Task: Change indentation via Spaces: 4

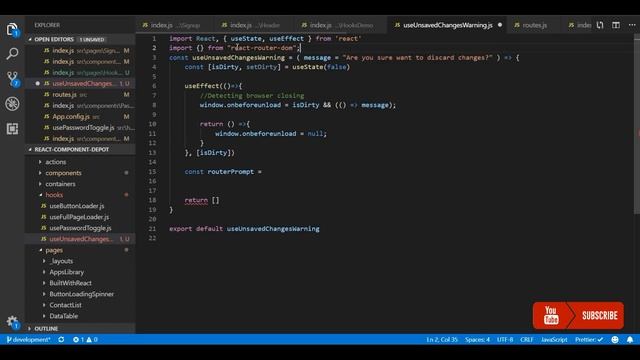Action: point(477,339)
